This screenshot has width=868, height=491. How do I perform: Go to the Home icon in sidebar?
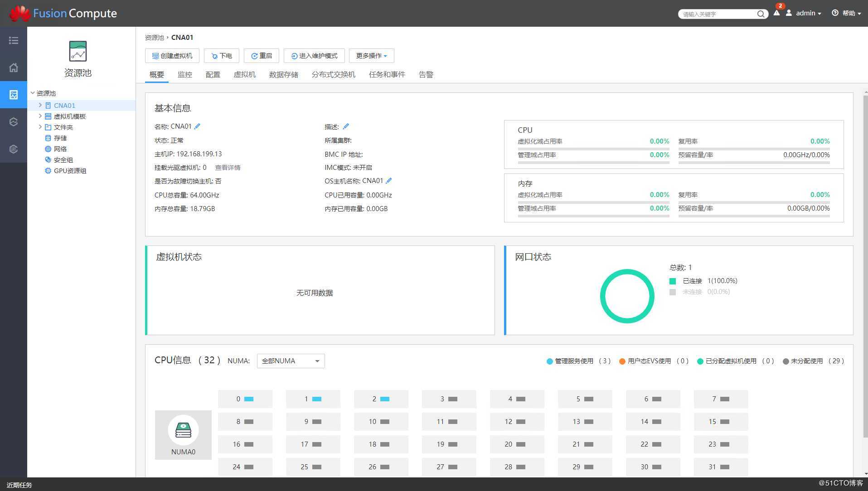click(14, 67)
